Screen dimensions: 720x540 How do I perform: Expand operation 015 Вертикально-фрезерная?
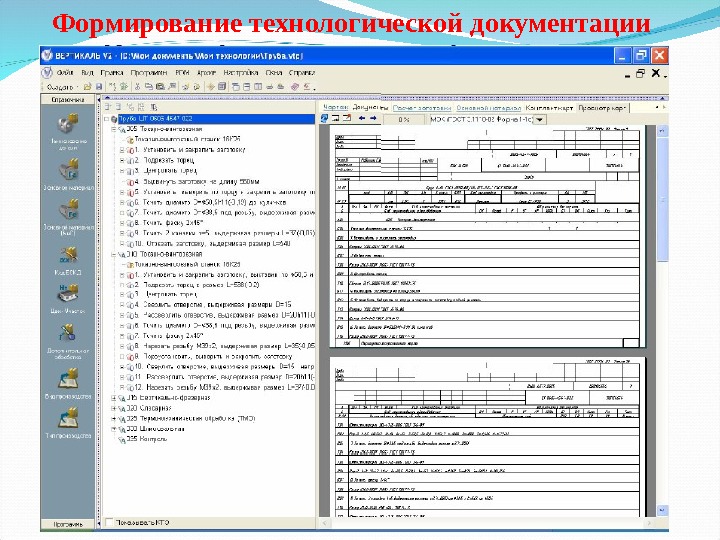[x=114, y=398]
